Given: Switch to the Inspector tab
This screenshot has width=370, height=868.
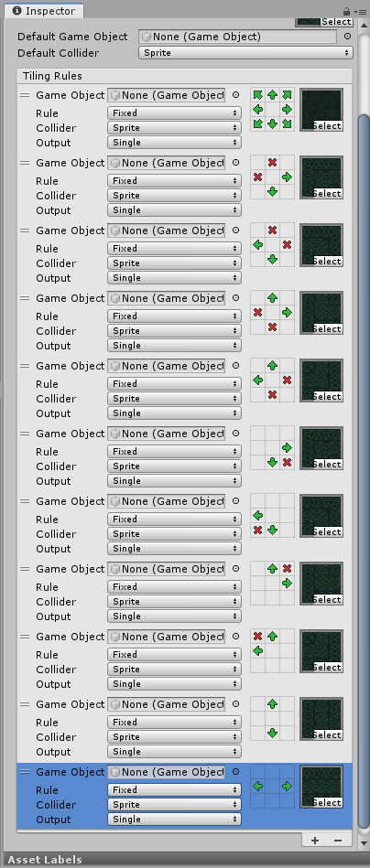Looking at the screenshot, I should (x=43, y=11).
